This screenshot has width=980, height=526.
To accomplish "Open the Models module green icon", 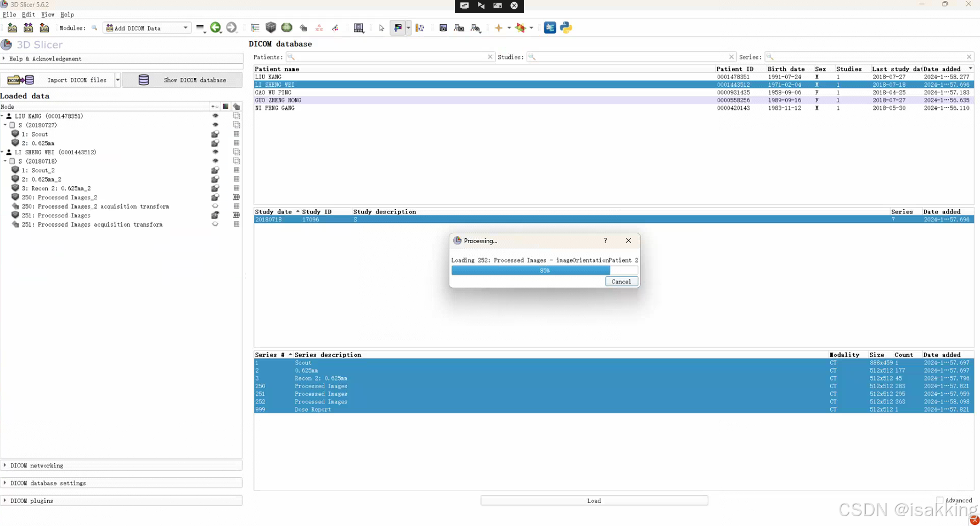I will click(x=286, y=27).
